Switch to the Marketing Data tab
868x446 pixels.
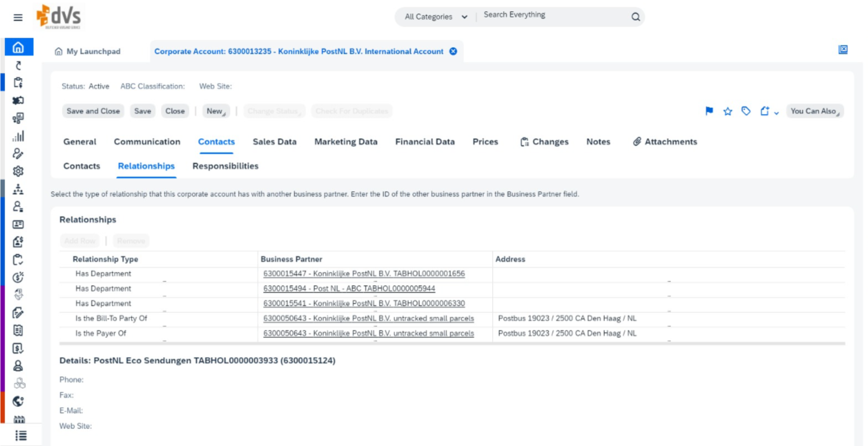[346, 142]
